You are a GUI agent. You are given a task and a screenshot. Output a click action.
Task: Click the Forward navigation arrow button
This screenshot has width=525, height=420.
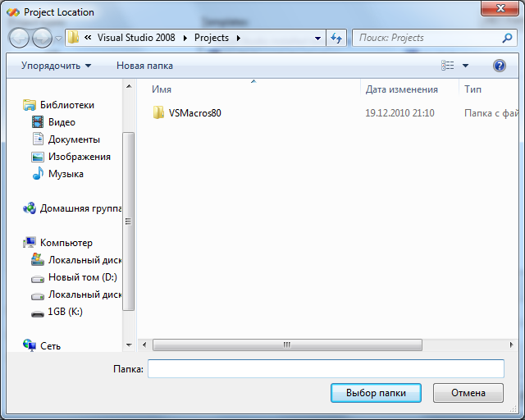[x=42, y=38]
